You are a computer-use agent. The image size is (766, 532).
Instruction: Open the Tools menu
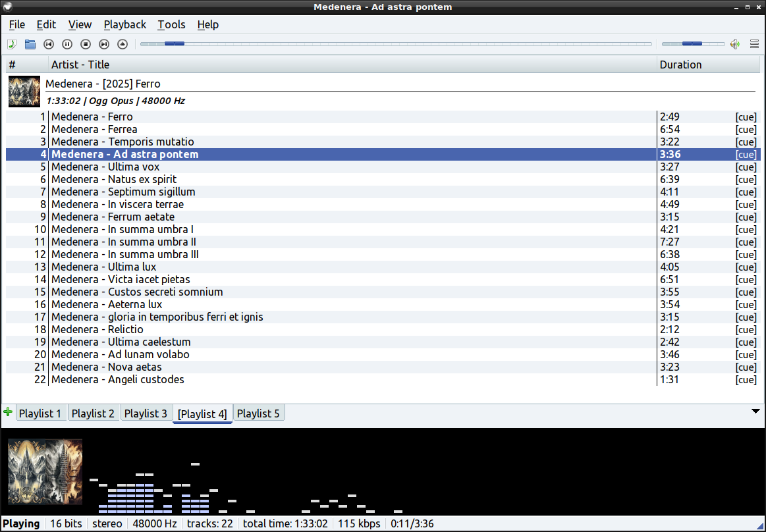pyautogui.click(x=171, y=24)
